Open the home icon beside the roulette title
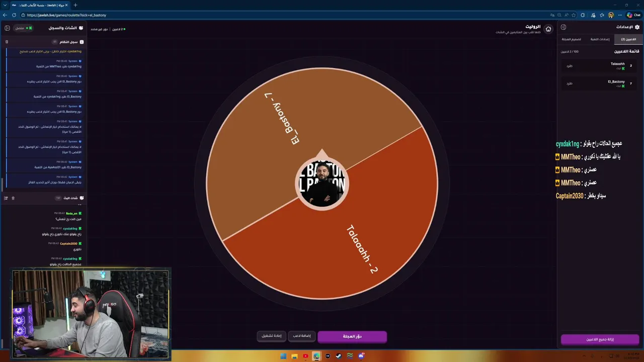Screen dimensions: 644x362 click(548, 29)
